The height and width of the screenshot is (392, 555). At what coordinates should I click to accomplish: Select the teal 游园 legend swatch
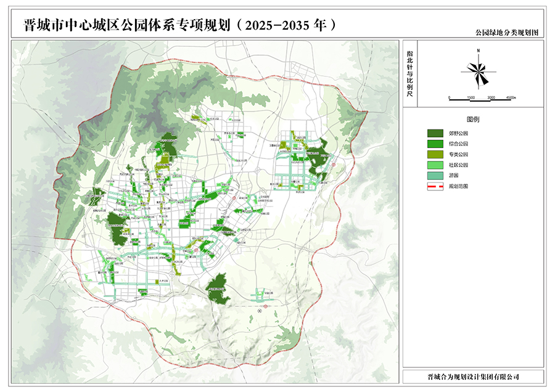(x=435, y=175)
